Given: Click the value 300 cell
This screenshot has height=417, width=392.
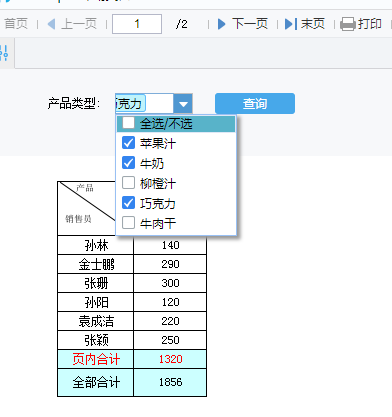Looking at the screenshot, I should click(x=170, y=283).
